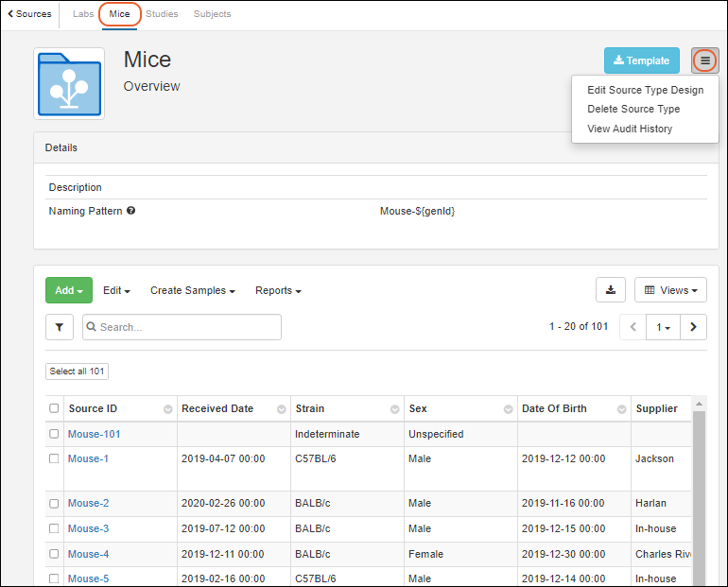Open the Source ID column sort arrow

pyautogui.click(x=167, y=409)
